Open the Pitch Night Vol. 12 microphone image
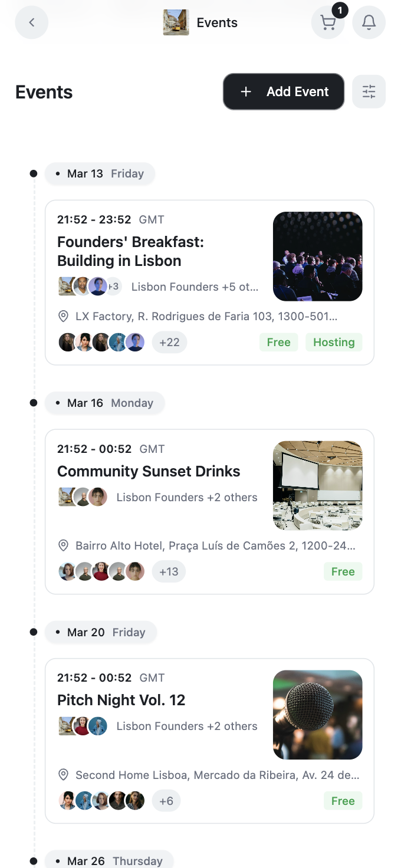 [317, 714]
